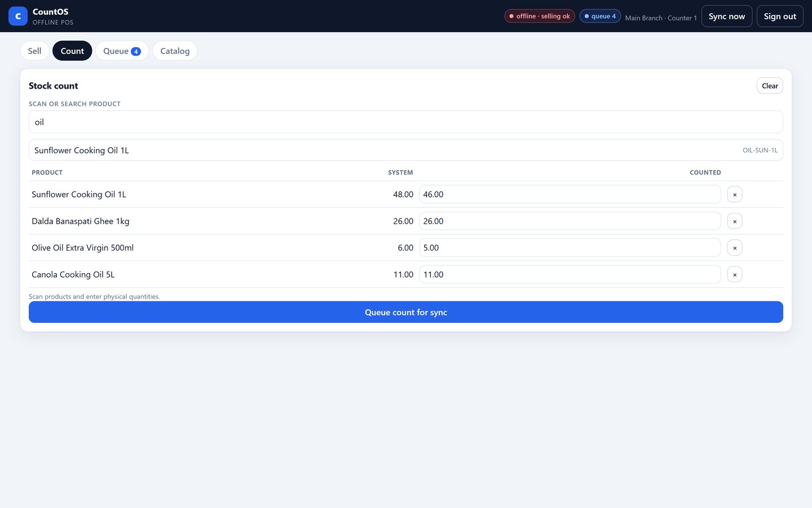Open the Queue tab
The image size is (812, 508).
(x=122, y=51)
